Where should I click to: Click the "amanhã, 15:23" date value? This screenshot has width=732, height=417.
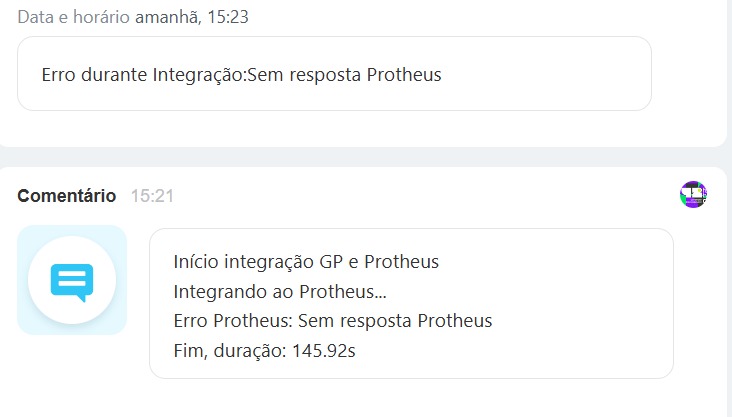pyautogui.click(x=191, y=18)
